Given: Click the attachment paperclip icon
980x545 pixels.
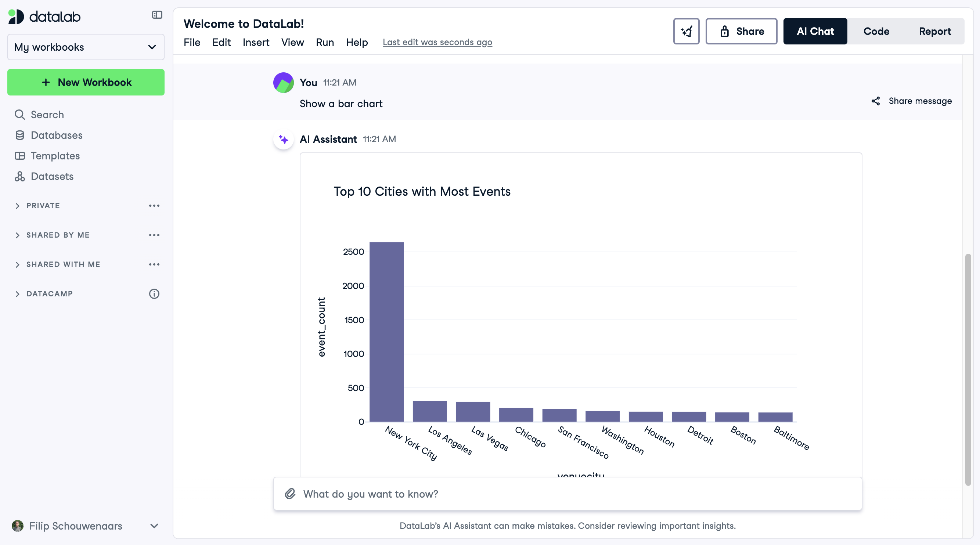Looking at the screenshot, I should [x=290, y=494].
